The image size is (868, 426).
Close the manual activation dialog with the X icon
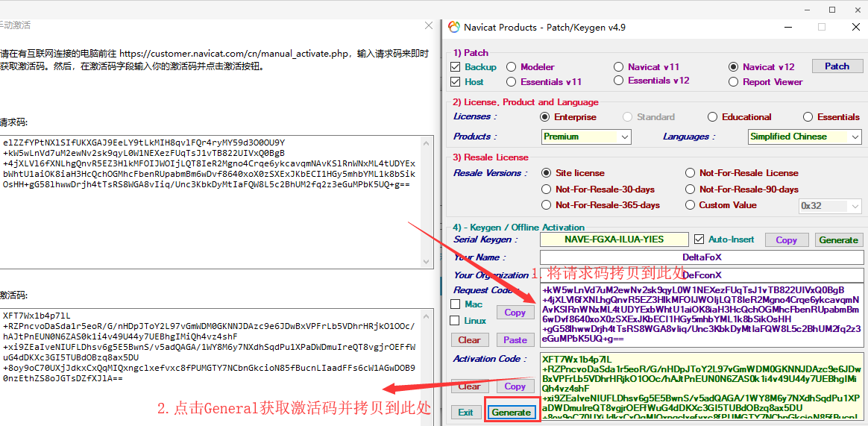pyautogui.click(x=429, y=25)
